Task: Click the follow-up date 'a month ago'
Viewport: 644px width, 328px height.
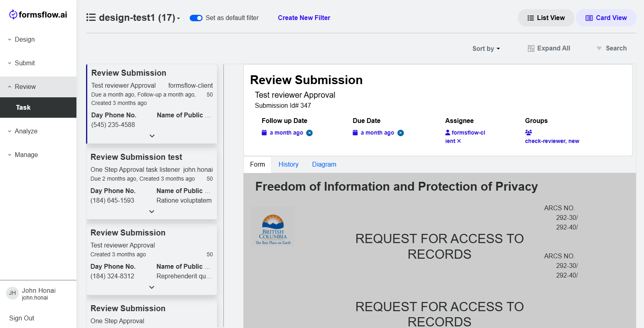Action: [x=286, y=133]
